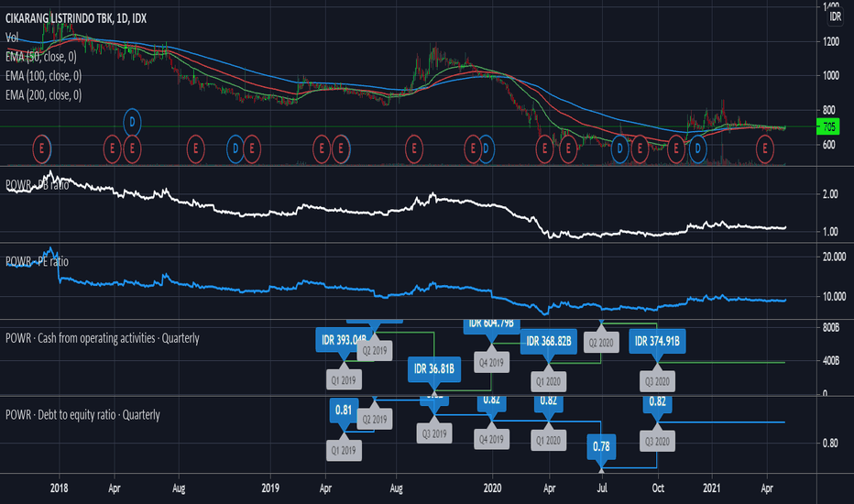
Task: Click the CIKARANG LISTRINDO TBK symbol title
Action: pyautogui.click(x=76, y=18)
